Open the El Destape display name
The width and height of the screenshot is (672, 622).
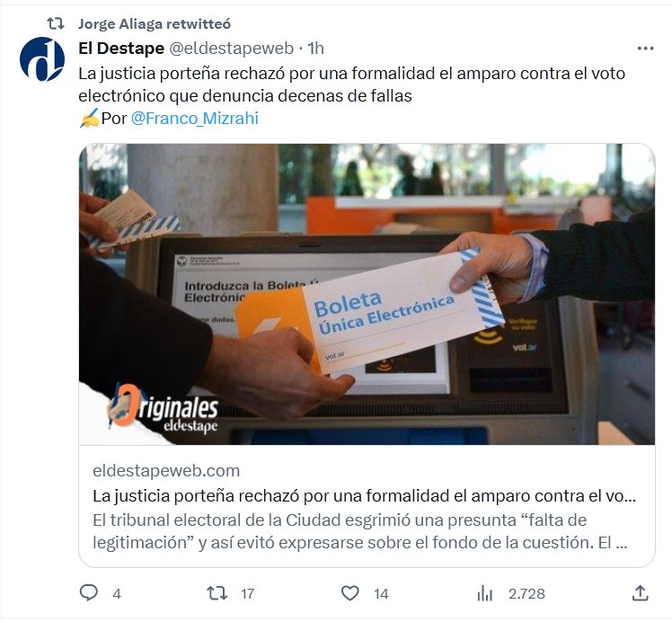coord(121,49)
